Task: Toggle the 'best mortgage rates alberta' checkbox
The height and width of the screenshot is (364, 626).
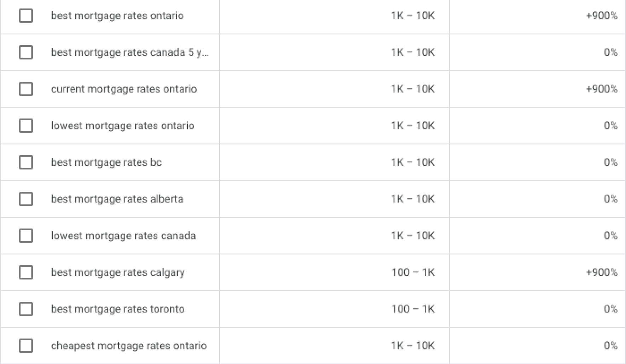Action: [26, 199]
